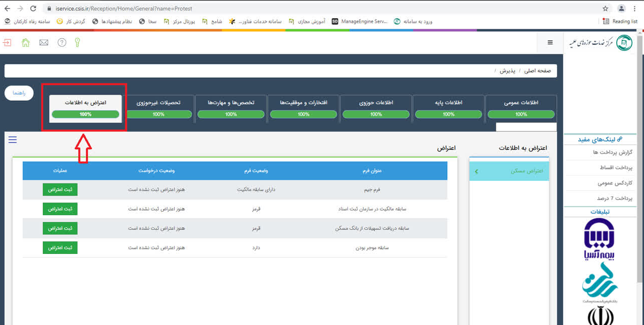
Task: Open the تحصیلات غیرحوزوی tab
Action: (x=158, y=103)
